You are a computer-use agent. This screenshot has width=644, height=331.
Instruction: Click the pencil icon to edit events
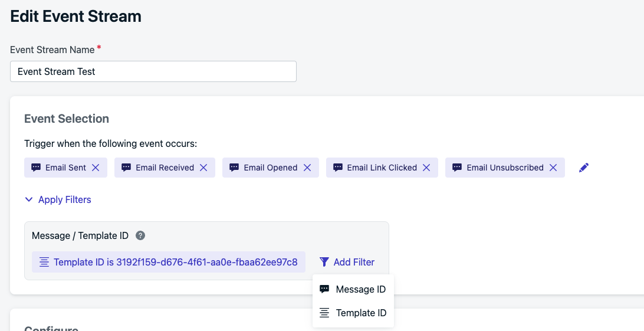click(x=584, y=168)
